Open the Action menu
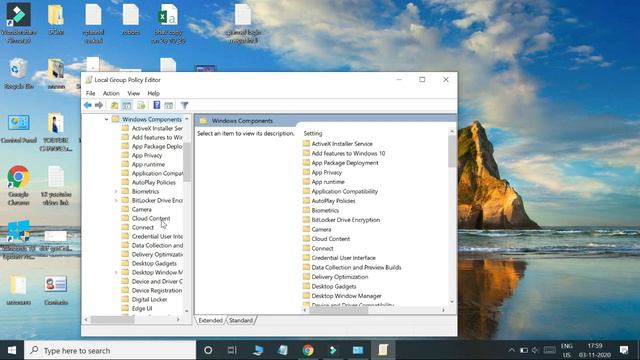 (111, 93)
